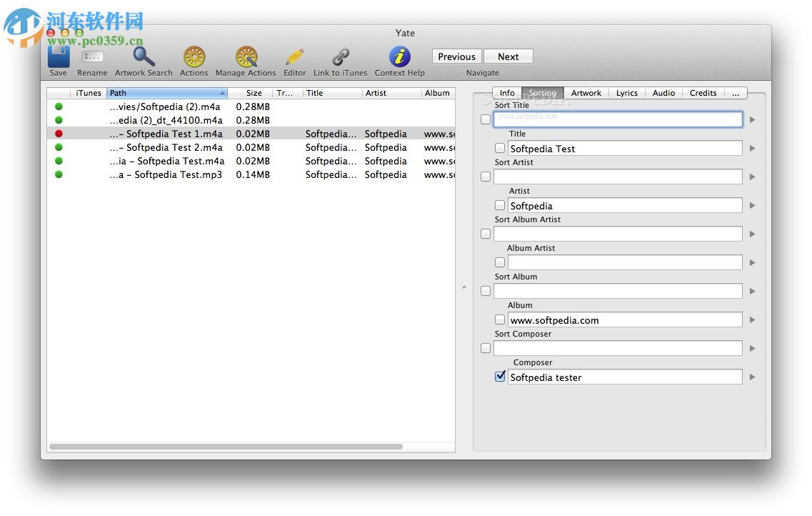This screenshot has height=516, width=812.
Task: Expand the Sort Title disclosure arrow
Action: pos(752,119)
